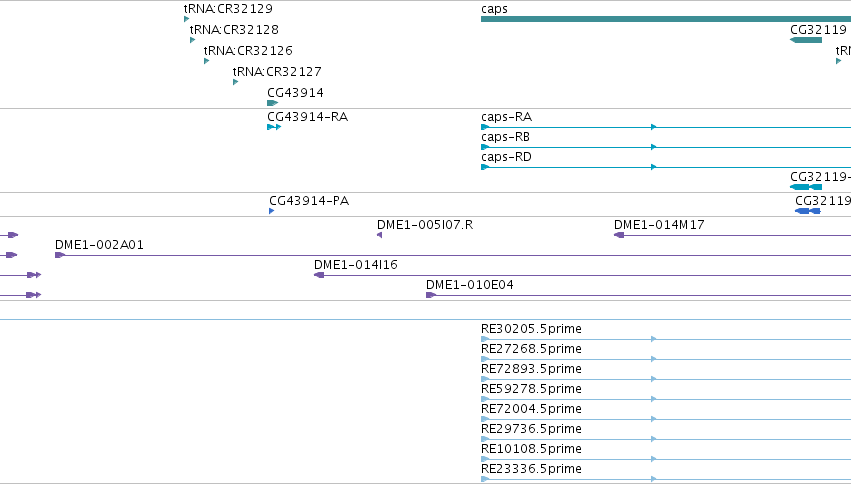Screen dimensions: 851x484
Task: Select the DME1-010E04 clone start glyph
Action: coord(431,295)
